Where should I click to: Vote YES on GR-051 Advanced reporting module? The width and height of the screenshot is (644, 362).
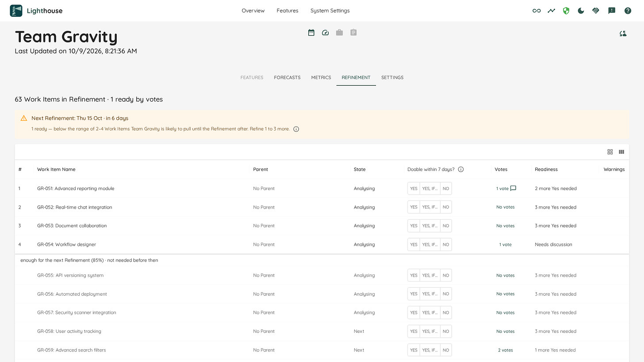414,188
